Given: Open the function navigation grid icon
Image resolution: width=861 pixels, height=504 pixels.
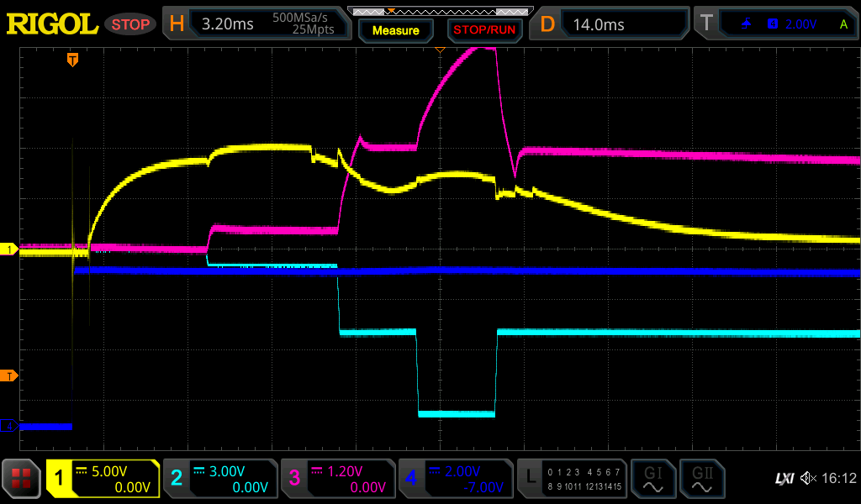Looking at the screenshot, I should (x=22, y=479).
